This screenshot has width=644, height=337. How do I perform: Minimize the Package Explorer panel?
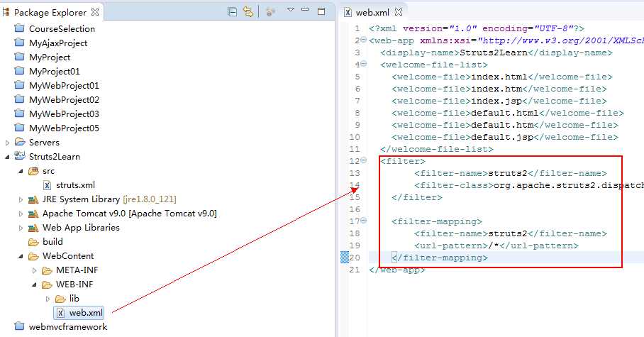(305, 9)
